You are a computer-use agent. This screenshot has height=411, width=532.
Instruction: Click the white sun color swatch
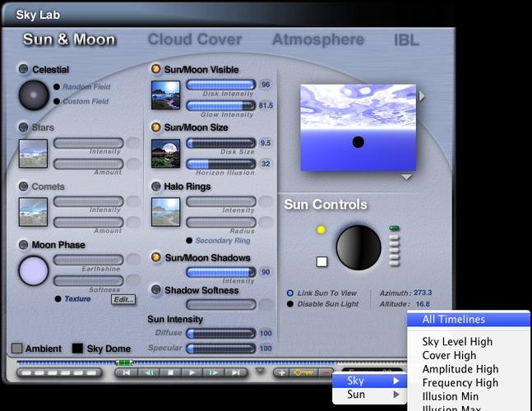coord(322,261)
